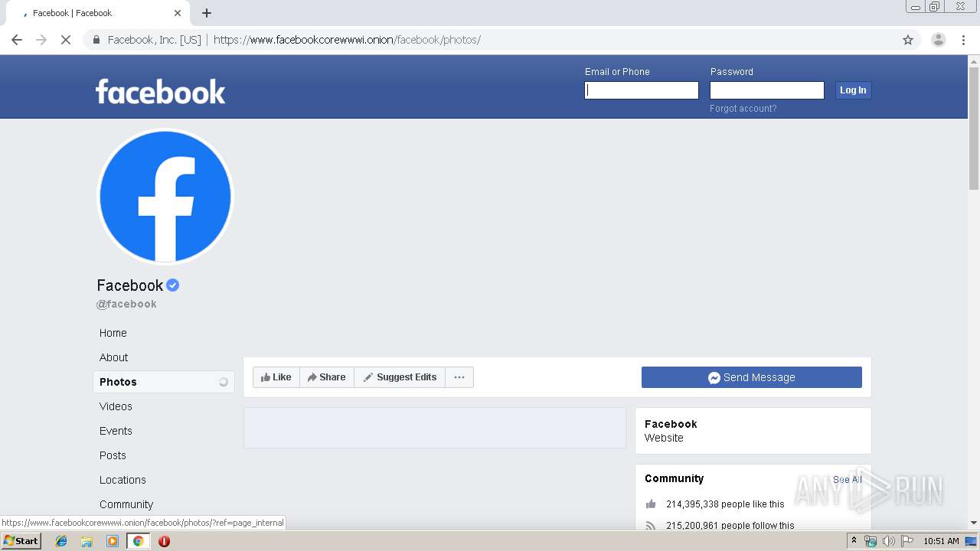This screenshot has height=551, width=980.
Task: Click the Chrome taskbar icon
Action: click(138, 541)
